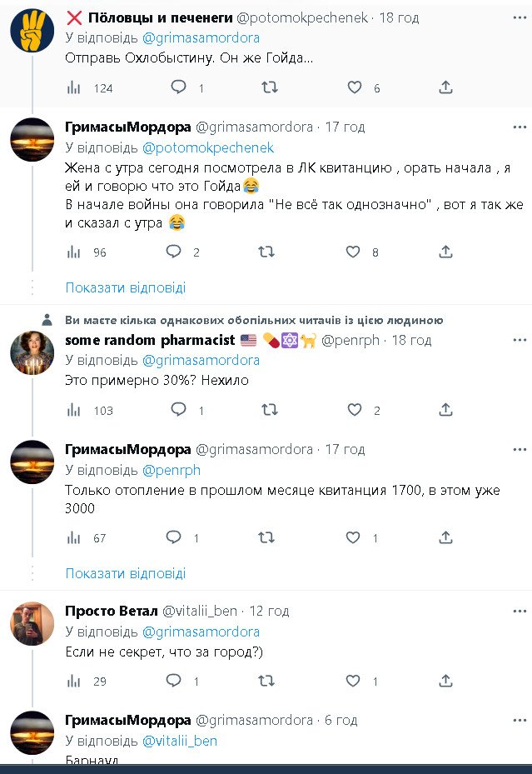Reply to the tweet about Гойда квитанцию
The width and height of the screenshot is (532, 774).
[x=174, y=252]
